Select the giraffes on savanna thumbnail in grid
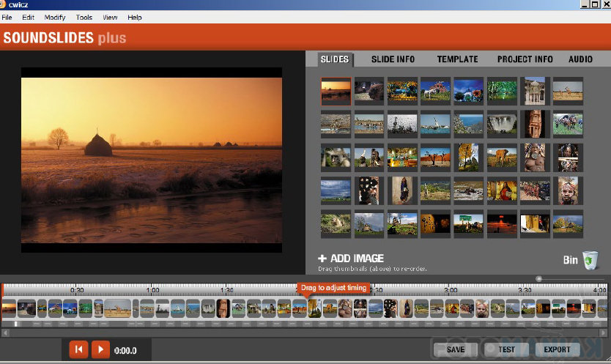This screenshot has width=611, height=364. [x=568, y=92]
